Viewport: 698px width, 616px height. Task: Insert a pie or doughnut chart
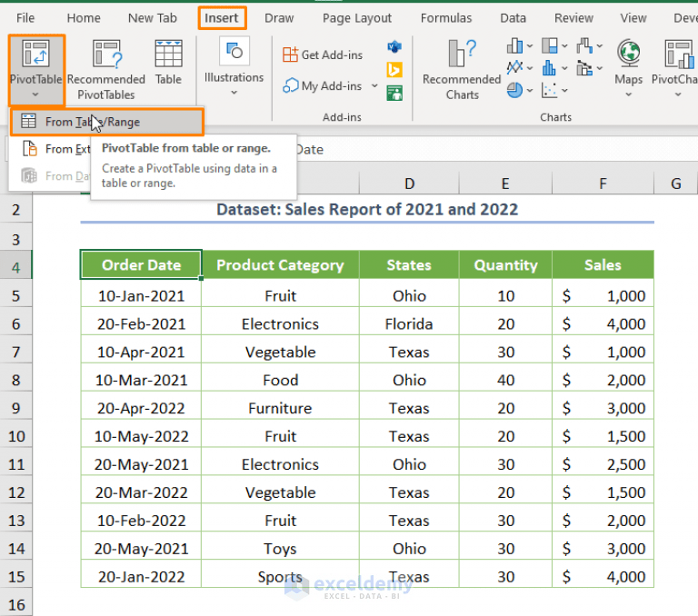pos(514,90)
